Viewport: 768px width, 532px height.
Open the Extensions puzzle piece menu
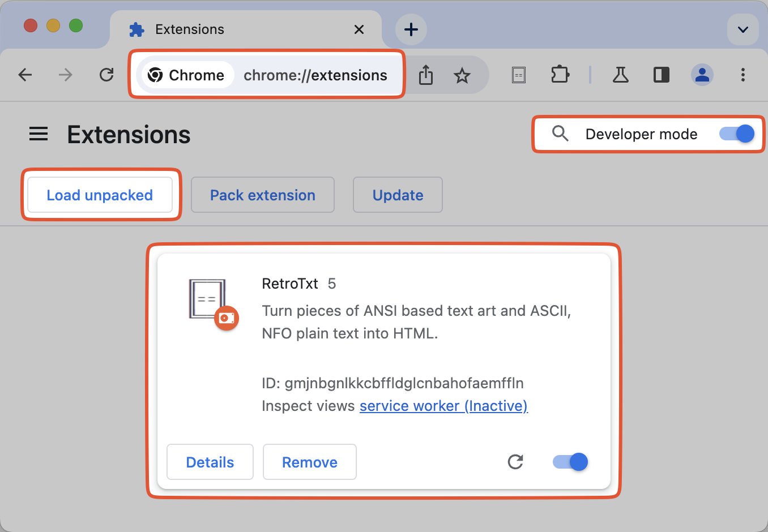point(560,75)
